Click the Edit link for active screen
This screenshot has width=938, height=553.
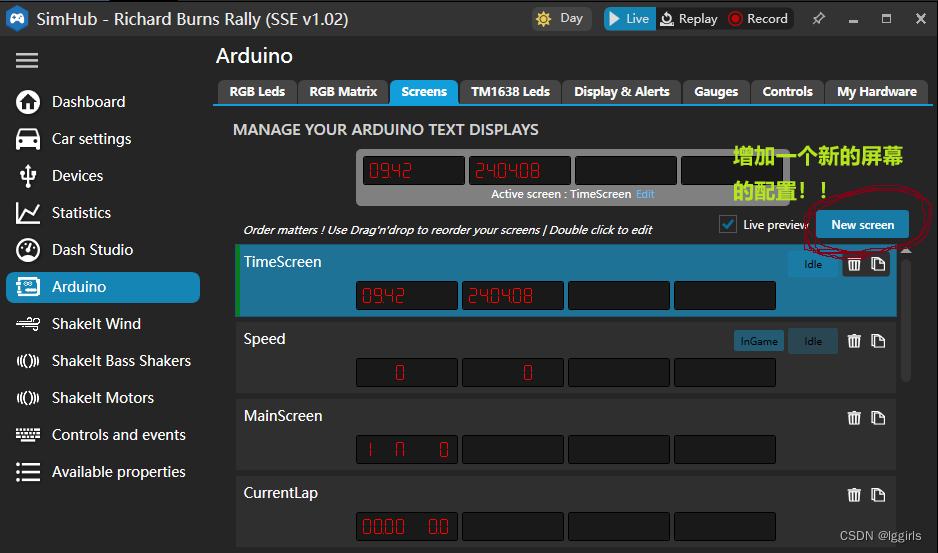click(645, 194)
